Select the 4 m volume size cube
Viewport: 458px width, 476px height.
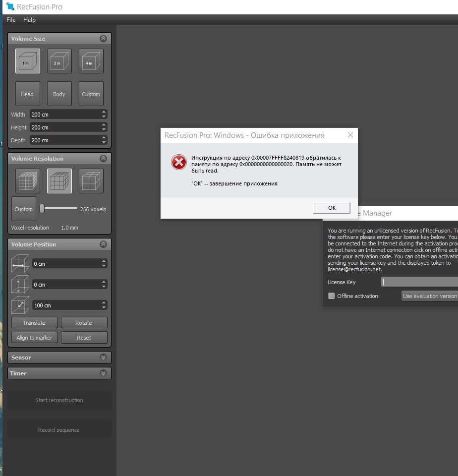click(91, 61)
